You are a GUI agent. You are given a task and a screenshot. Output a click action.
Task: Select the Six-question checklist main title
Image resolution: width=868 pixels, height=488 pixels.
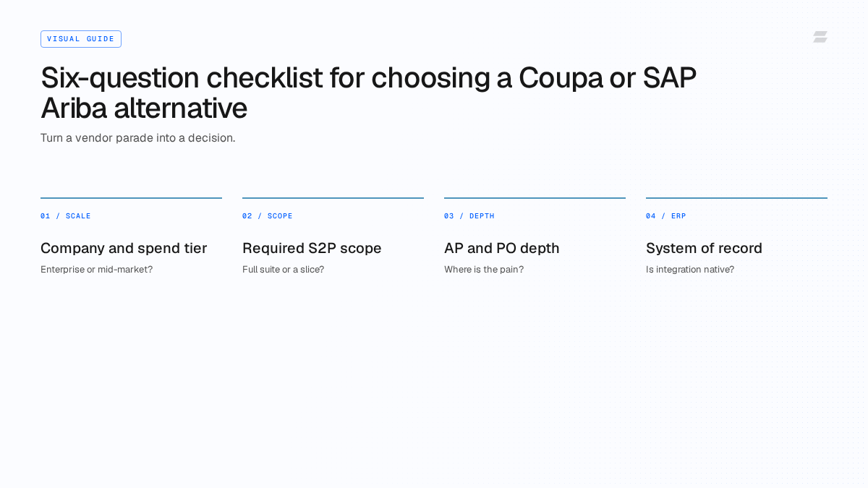(368, 93)
